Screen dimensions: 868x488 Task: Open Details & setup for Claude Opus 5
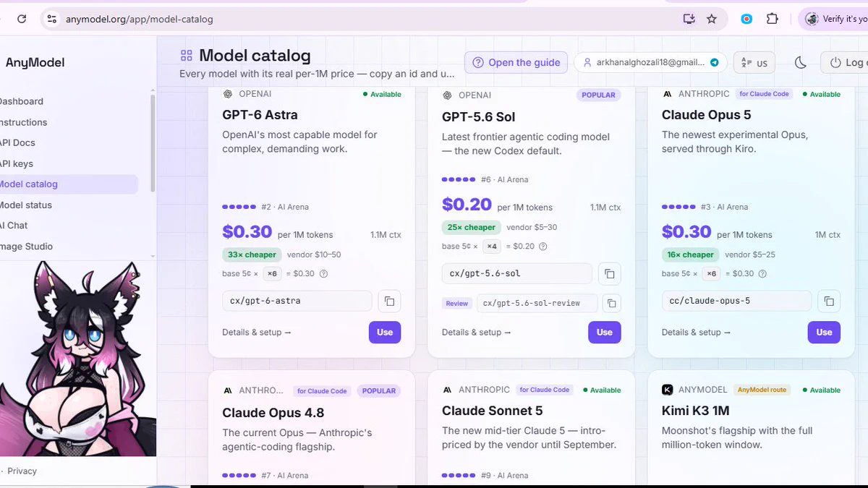[x=696, y=333]
